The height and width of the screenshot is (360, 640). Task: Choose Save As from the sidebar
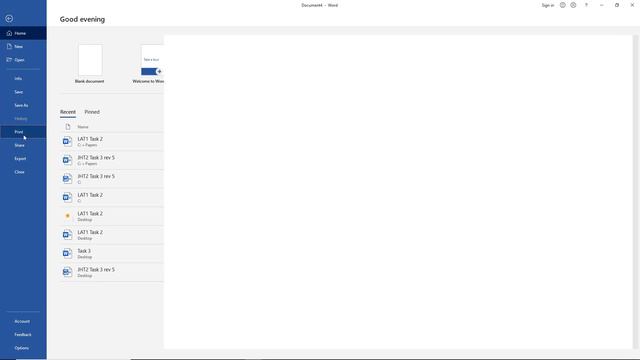pos(23,105)
